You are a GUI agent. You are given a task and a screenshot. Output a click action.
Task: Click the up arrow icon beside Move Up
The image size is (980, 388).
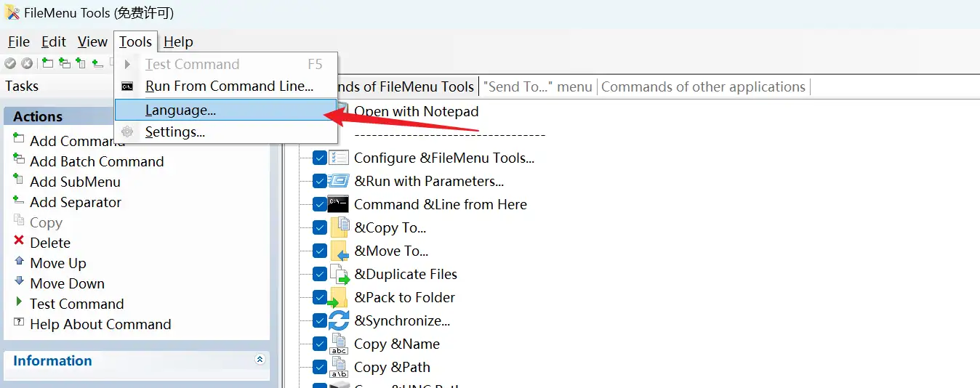click(19, 261)
